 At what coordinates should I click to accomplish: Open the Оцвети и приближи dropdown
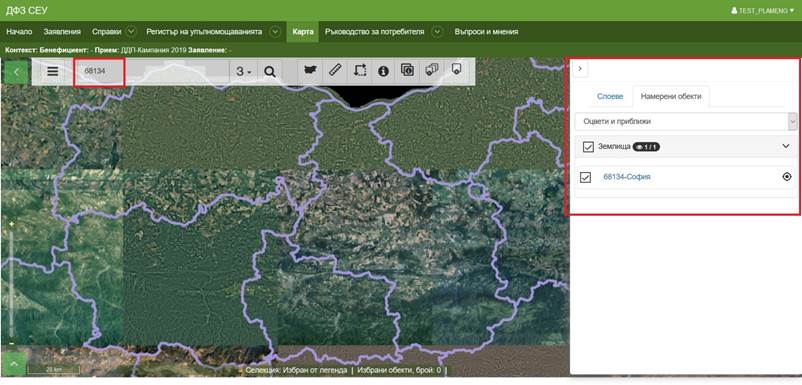click(686, 122)
